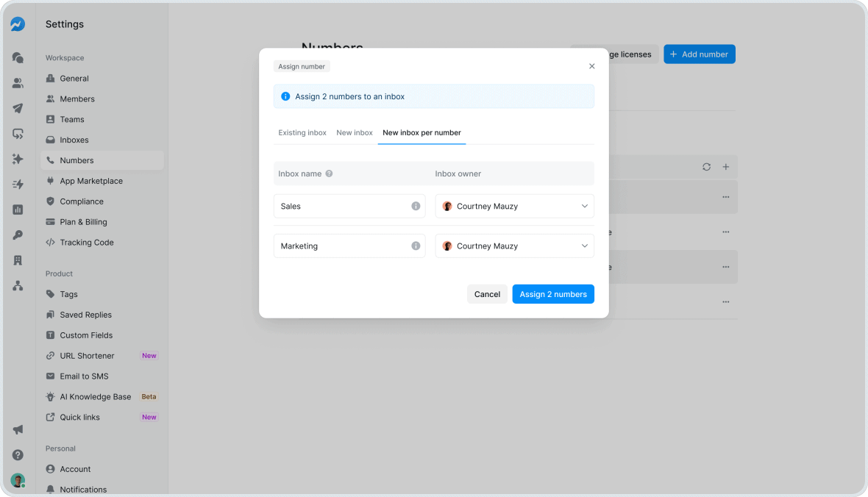
Task: Select the paper plane campaigns icon
Action: [17, 108]
